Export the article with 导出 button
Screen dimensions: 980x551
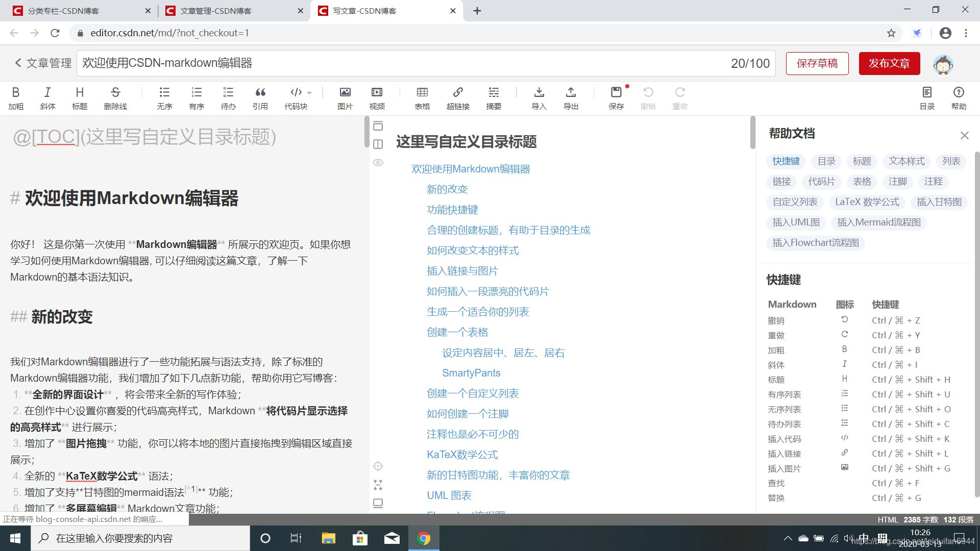tap(571, 98)
